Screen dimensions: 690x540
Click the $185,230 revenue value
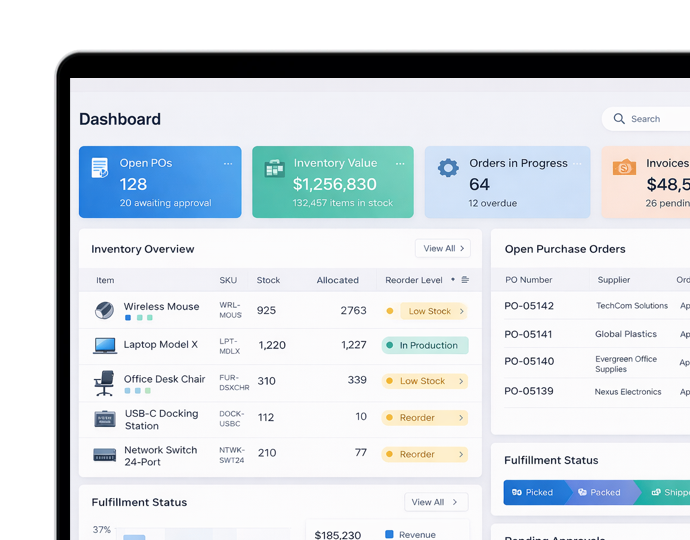(338, 535)
